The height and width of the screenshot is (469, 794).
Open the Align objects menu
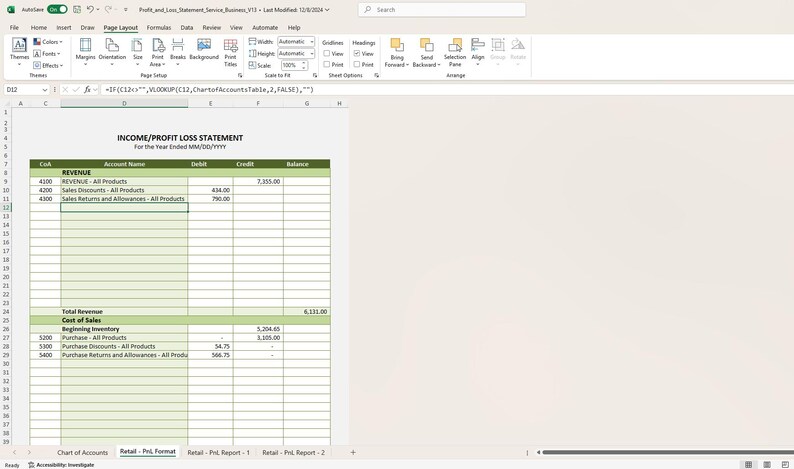tap(478, 52)
